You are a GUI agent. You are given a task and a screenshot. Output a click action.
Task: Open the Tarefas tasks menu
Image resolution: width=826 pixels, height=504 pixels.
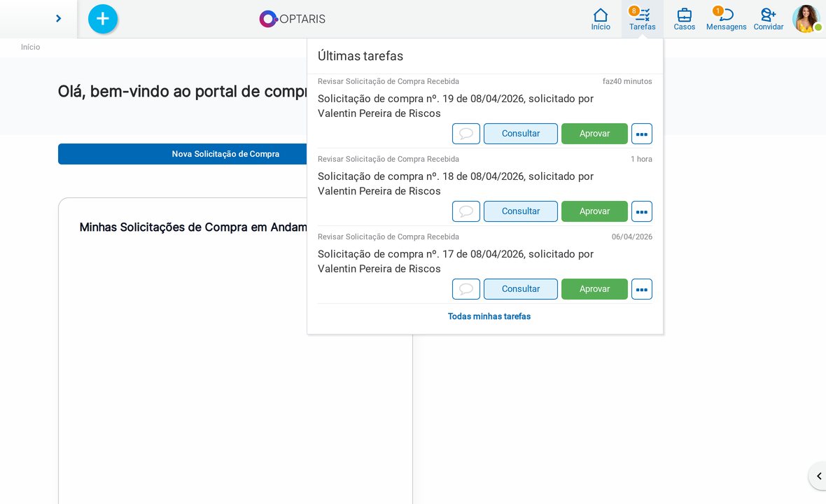click(642, 20)
